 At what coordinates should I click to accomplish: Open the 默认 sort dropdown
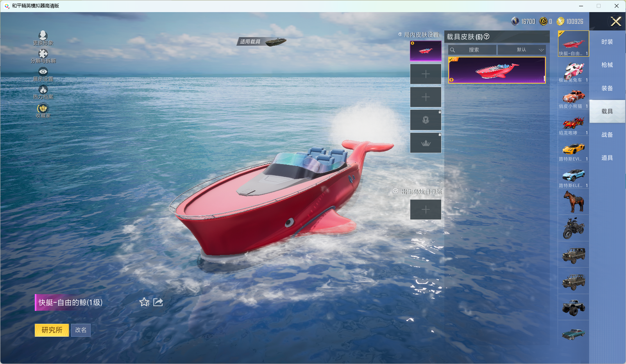(522, 50)
